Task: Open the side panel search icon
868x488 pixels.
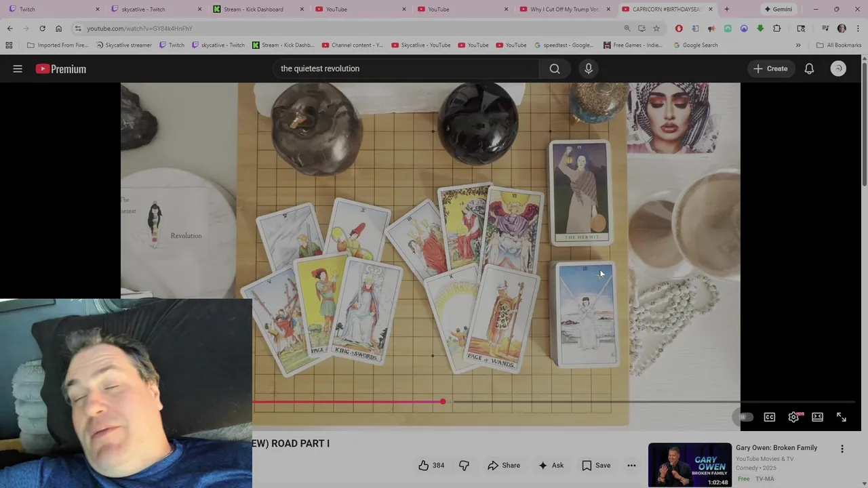Action: click(x=801, y=28)
